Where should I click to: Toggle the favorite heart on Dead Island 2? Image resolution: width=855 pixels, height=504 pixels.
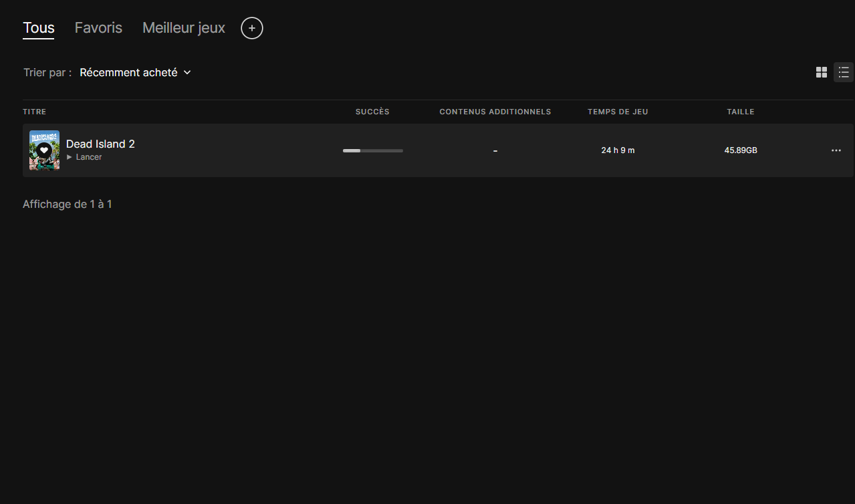pos(44,150)
